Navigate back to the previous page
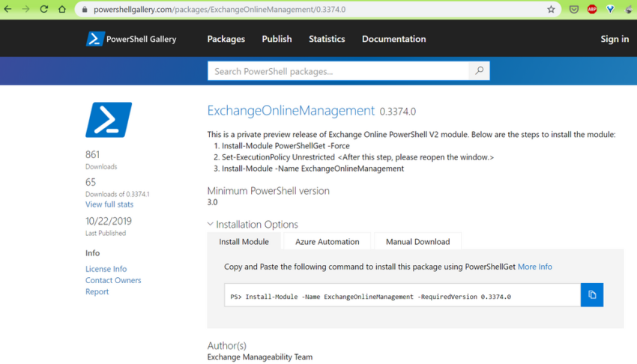The width and height of the screenshot is (637, 364). pyautogui.click(x=9, y=10)
